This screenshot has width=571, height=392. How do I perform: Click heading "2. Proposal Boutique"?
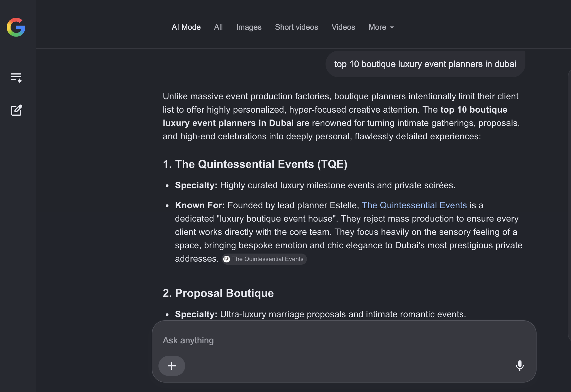point(218,293)
